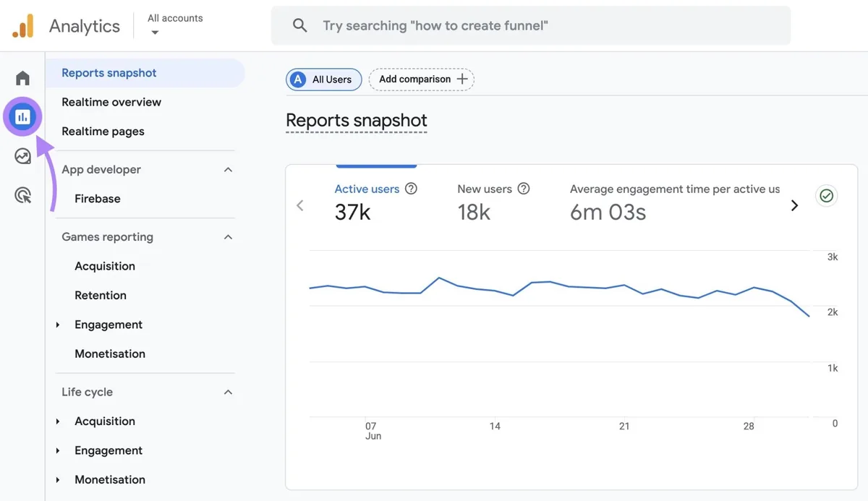
Task: Click the Reports snapshot page title
Action: [357, 121]
